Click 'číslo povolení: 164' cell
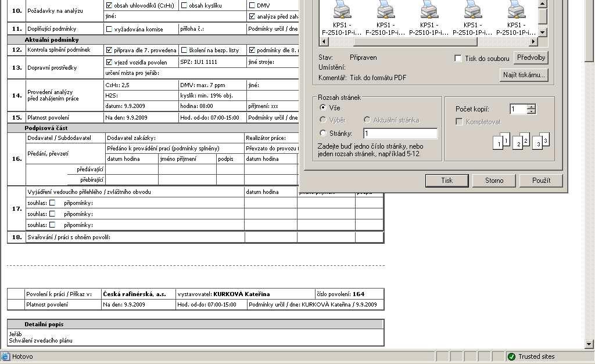This screenshot has height=364, width=595. pyautogui.click(x=349, y=294)
